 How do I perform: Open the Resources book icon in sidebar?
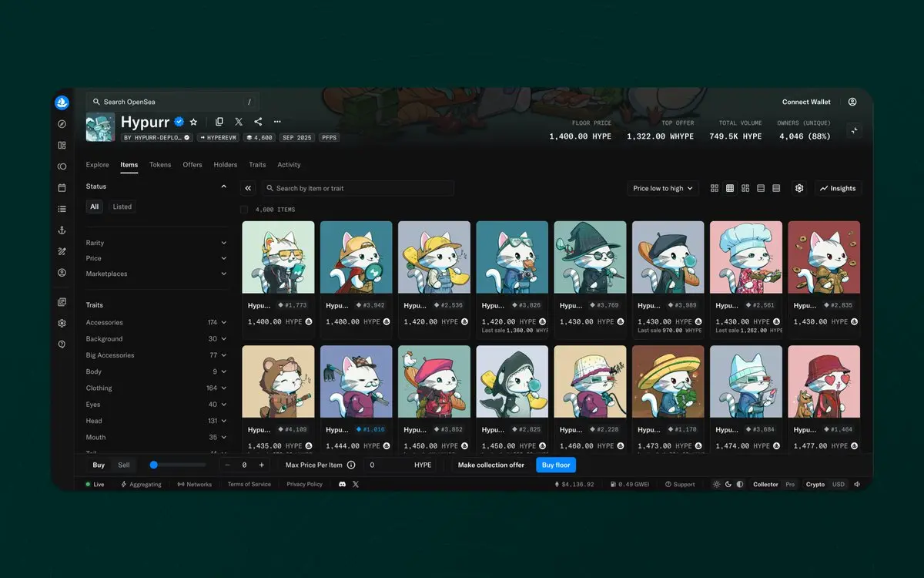62,302
